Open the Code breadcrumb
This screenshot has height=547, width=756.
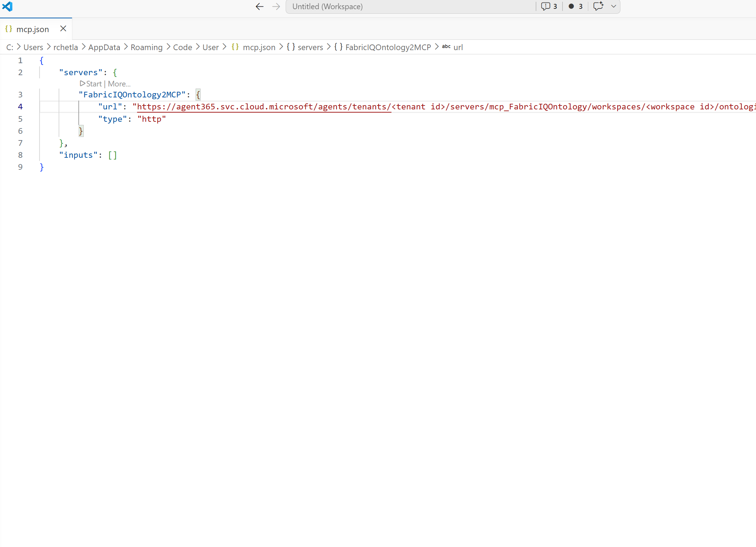pos(183,47)
